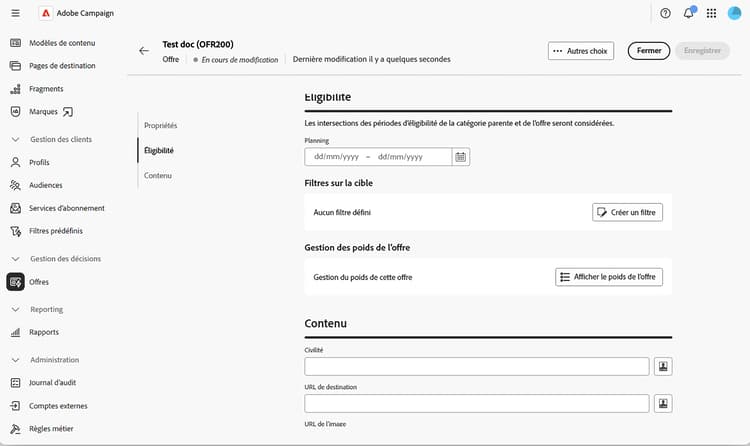
Task: Select the Éligibilité section tab
Action: [159, 150]
